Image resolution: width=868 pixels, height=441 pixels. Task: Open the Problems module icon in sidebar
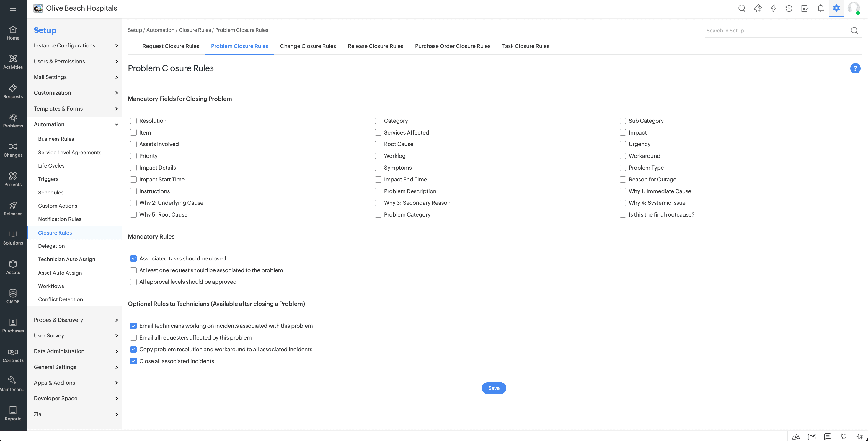coord(13,120)
